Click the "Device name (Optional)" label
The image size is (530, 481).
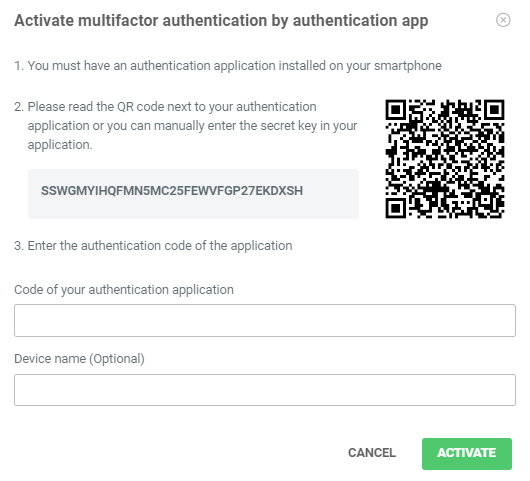[79, 359]
